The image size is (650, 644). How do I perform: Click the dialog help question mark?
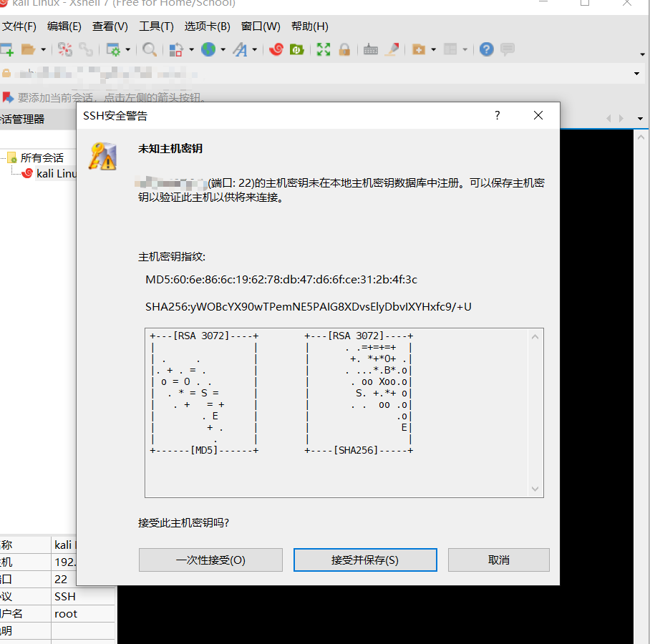click(498, 116)
